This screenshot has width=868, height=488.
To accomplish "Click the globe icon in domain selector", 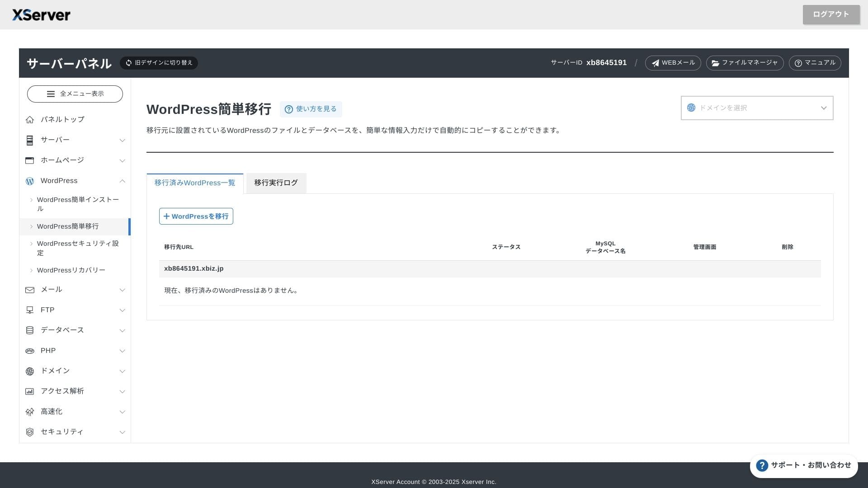I will 691,108.
